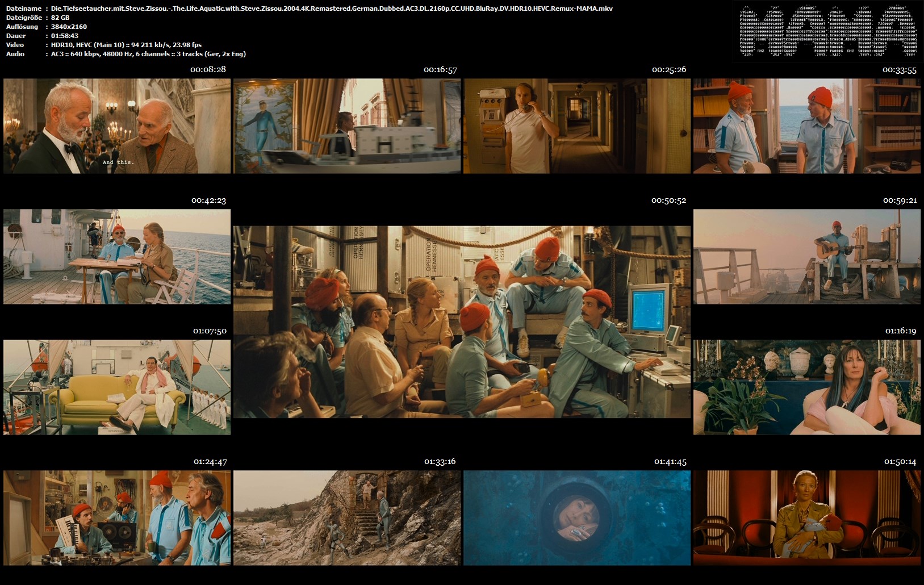Click the tape recorder thumbnail at 01:24:47
Viewport: 924px width, 585px height.
coord(117,518)
